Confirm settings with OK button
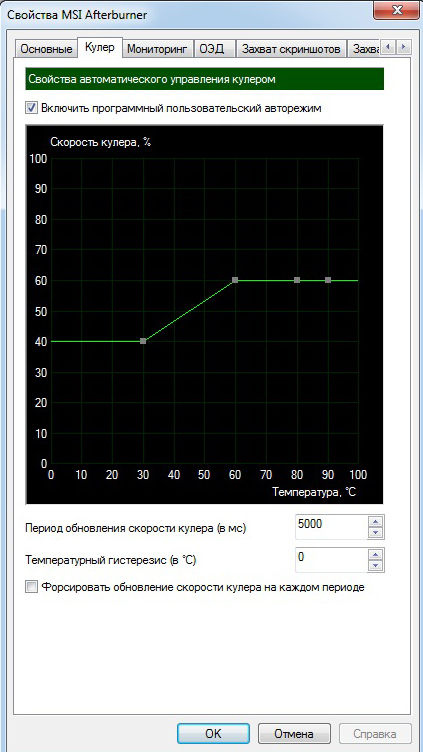Viewport: 423px width, 752px height. tap(213, 734)
